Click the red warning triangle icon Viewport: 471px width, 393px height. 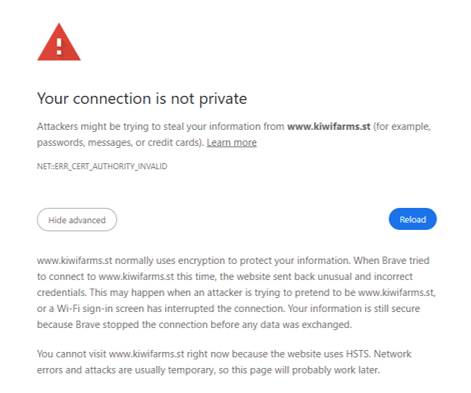pyautogui.click(x=59, y=42)
